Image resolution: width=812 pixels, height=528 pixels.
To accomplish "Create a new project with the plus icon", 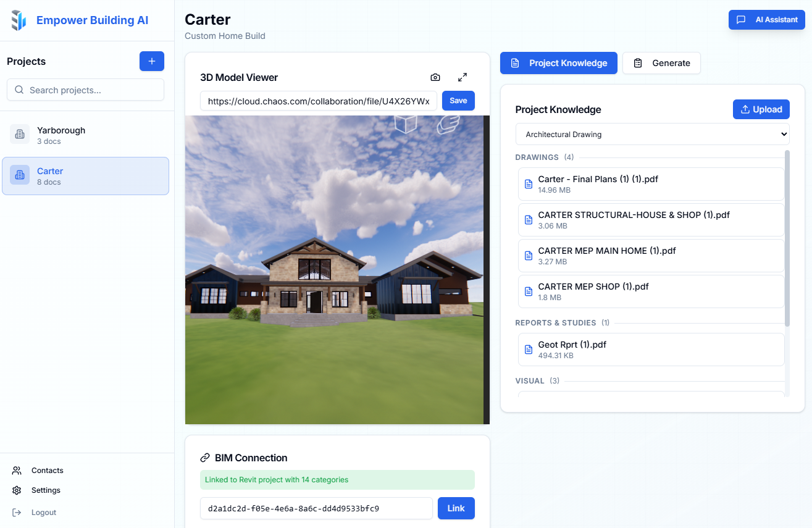I will coord(151,61).
